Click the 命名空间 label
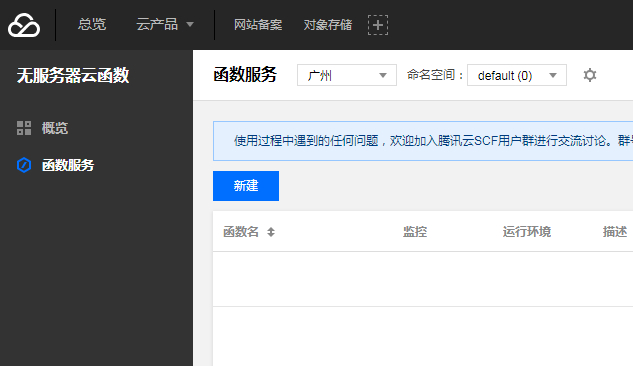 click(x=435, y=75)
